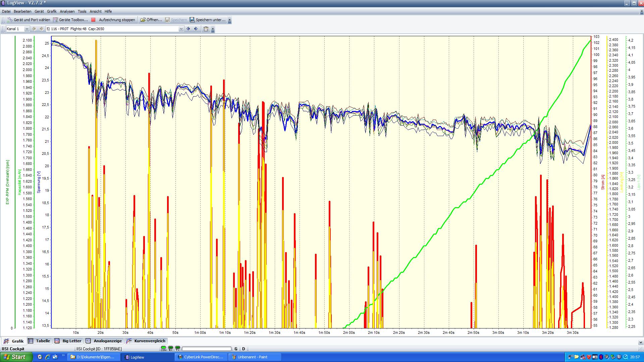
Task: Open the Hilfe menu
Action: [108, 11]
